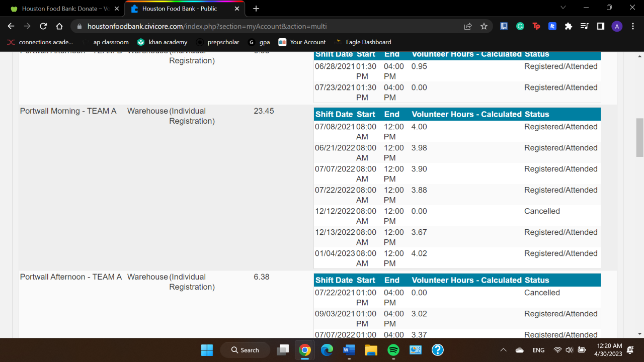This screenshot has height=362, width=644.
Task: Go back to the previous page
Action: tap(11, 26)
